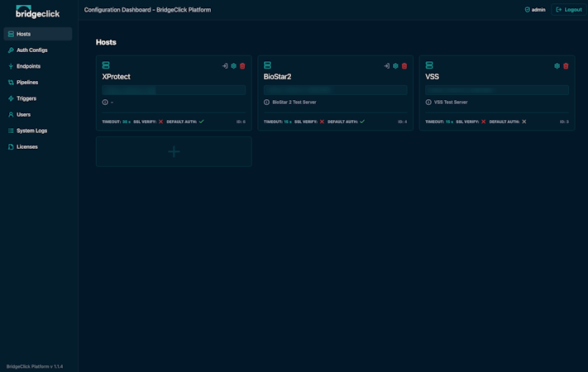Click the Hosts server icon in sidebar

click(x=11, y=34)
